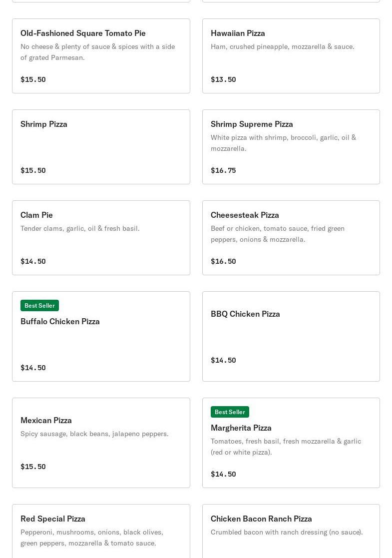Open the Red Special Pizza item
Image resolution: width=392 pixels, height=558 pixels.
(x=101, y=531)
